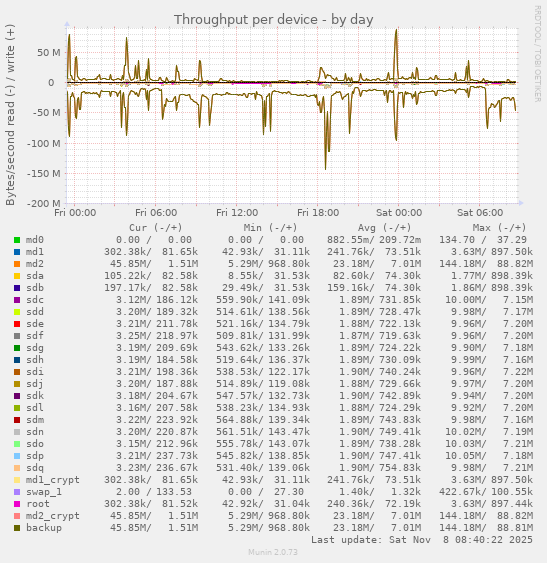Click the yellow sda legend swatch

coord(17,276)
